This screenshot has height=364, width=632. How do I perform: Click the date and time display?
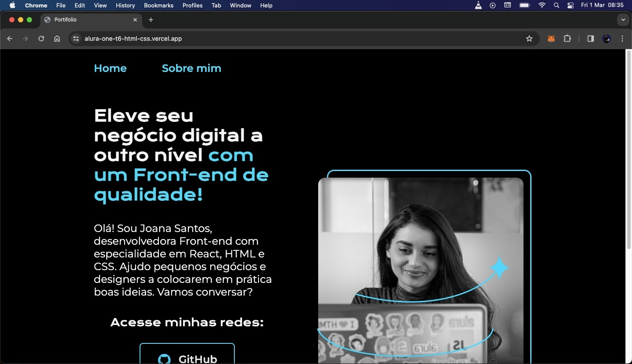(x=602, y=5)
